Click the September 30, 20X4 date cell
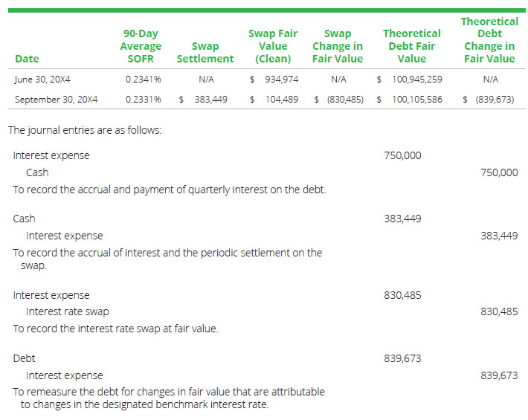The image size is (528, 420). click(x=57, y=99)
